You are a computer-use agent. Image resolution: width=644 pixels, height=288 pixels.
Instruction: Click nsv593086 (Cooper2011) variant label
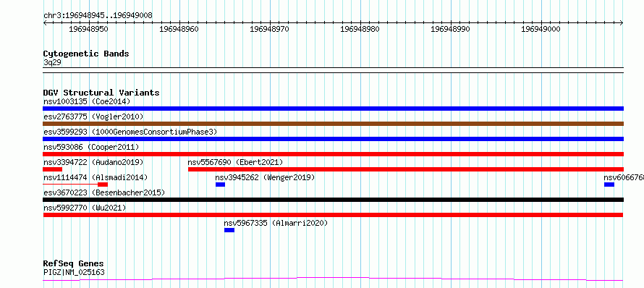click(91, 147)
